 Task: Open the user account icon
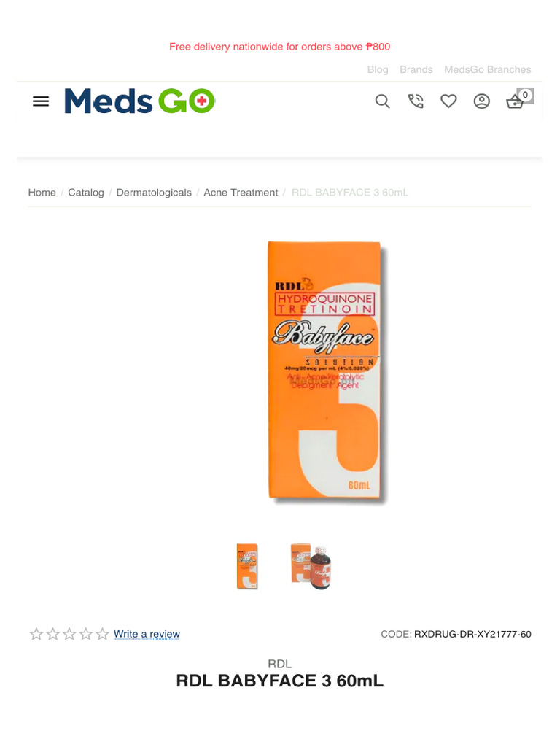tap(481, 101)
